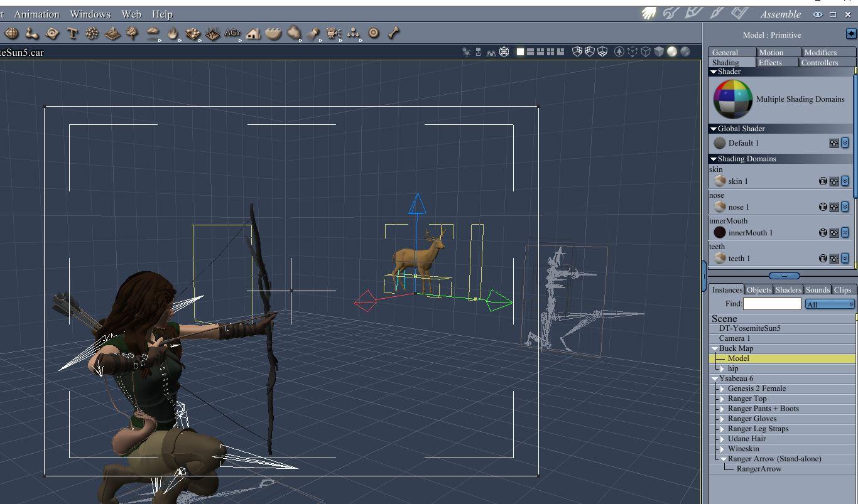Collapse the properties panel with arrow button
858x504 pixels.
click(851, 34)
